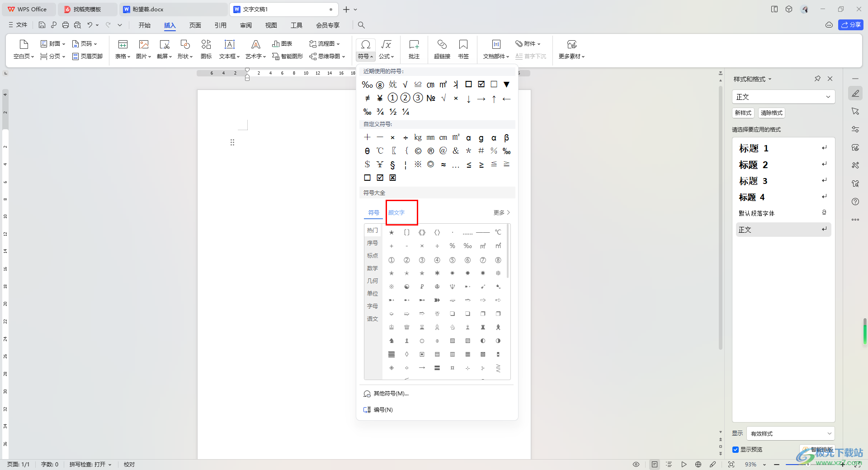This screenshot has width=868, height=470.
Task: Click the symbol list vertical scrollbar
Action: point(509,251)
